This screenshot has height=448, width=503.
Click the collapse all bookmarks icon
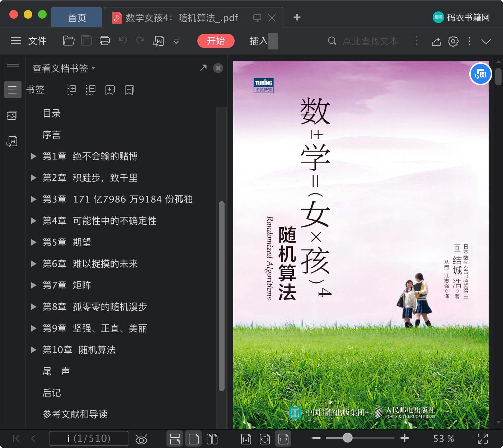[91, 90]
